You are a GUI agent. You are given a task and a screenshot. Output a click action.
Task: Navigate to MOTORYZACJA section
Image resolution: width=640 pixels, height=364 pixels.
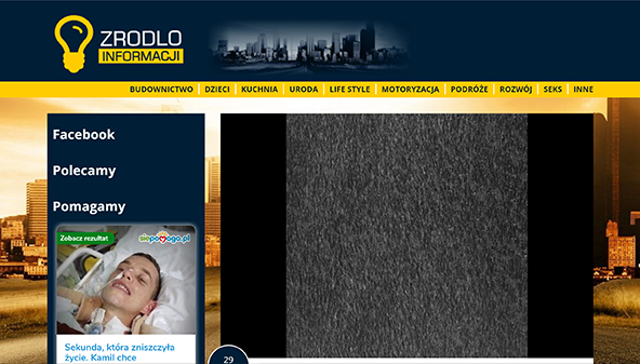410,89
